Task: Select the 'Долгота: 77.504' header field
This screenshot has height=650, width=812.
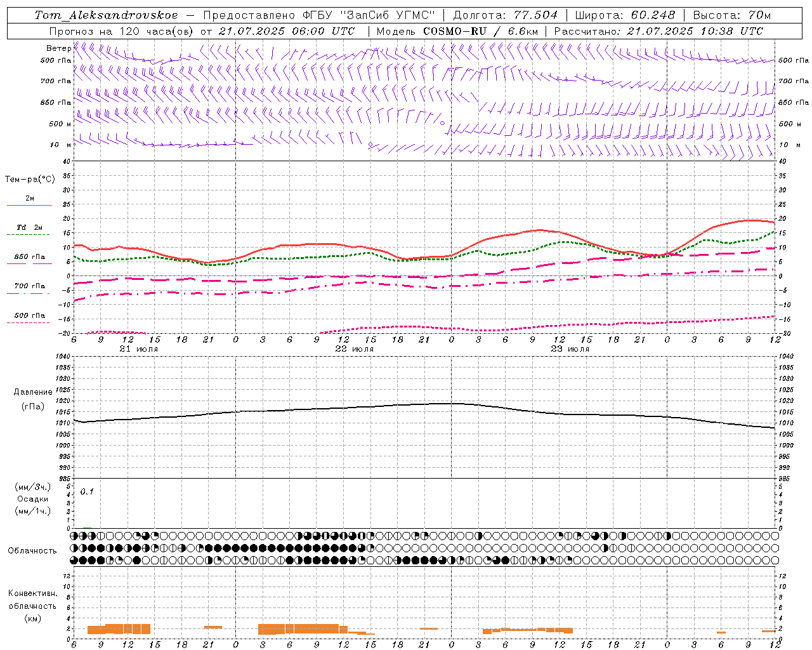Action: tap(506, 15)
